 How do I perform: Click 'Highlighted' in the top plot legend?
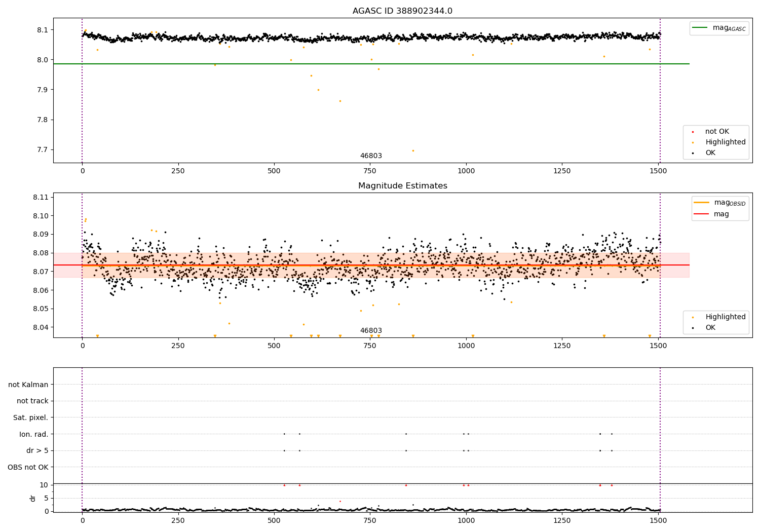[725, 142]
